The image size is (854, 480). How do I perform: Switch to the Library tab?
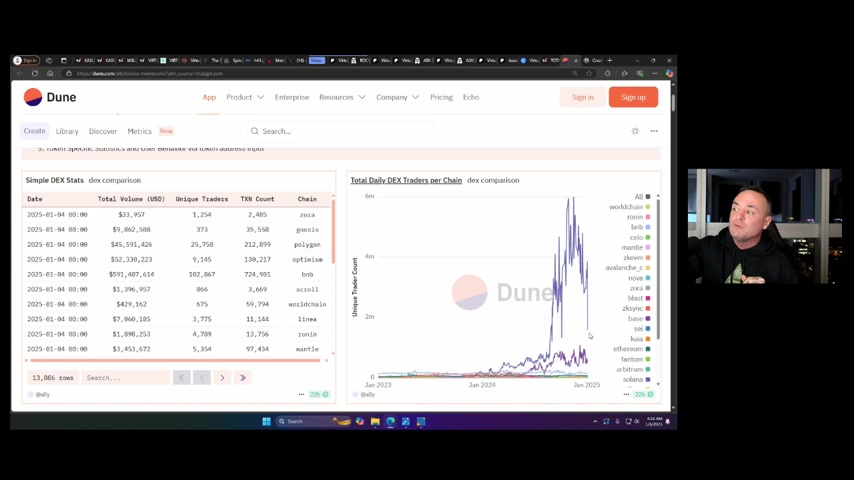[x=67, y=131]
